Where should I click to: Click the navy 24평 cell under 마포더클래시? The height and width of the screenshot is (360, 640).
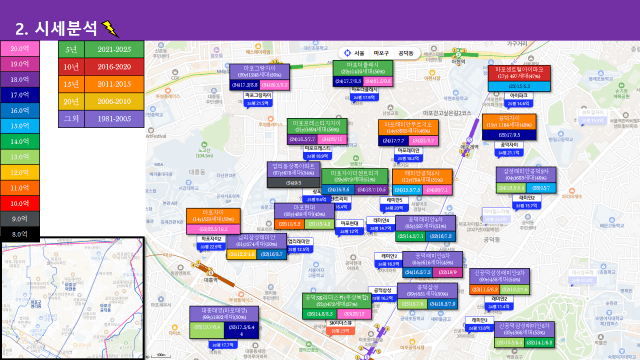coord(348,81)
